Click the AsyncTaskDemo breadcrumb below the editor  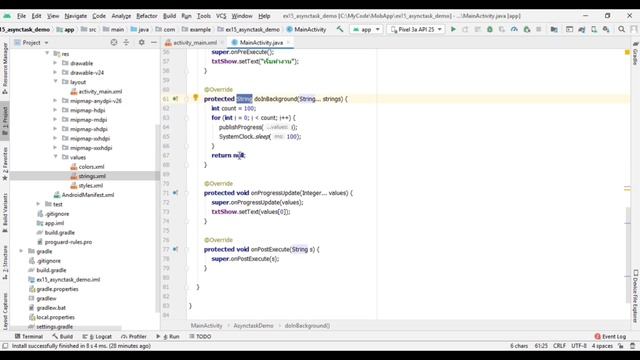253,325
